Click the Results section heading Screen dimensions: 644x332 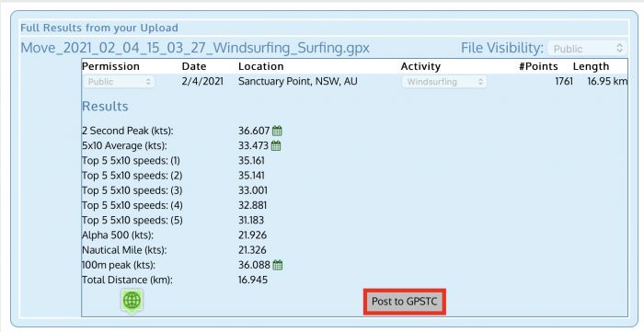(105, 107)
